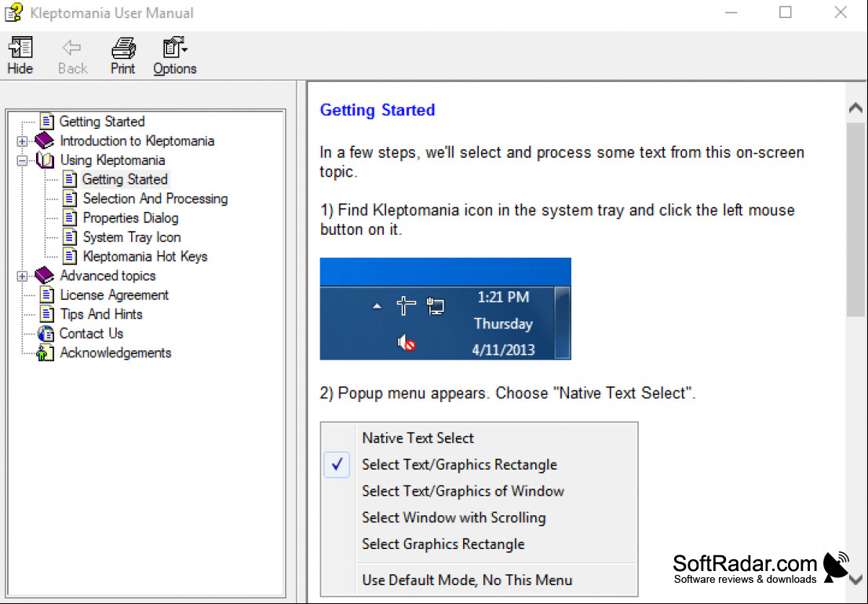868x604 pixels.
Task: Click the Getting Started blue heading
Action: (x=377, y=110)
